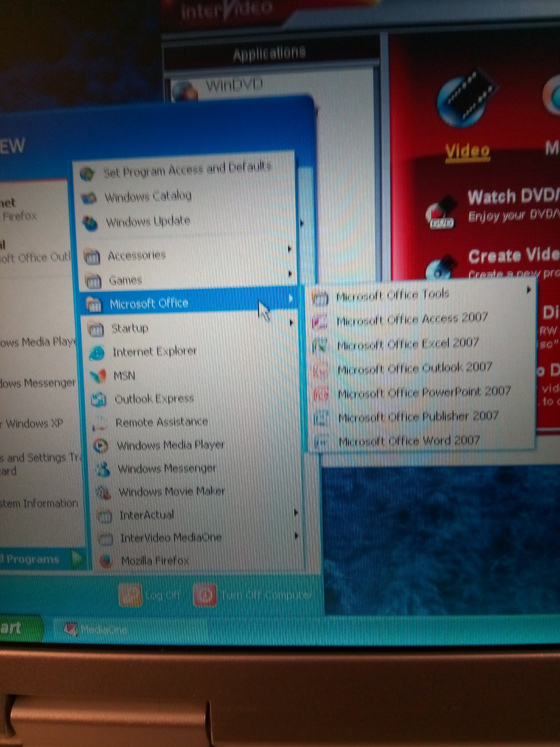560x747 pixels.
Task: Expand the InterVideo MediaOne submenu arrow
Action: [x=296, y=536]
